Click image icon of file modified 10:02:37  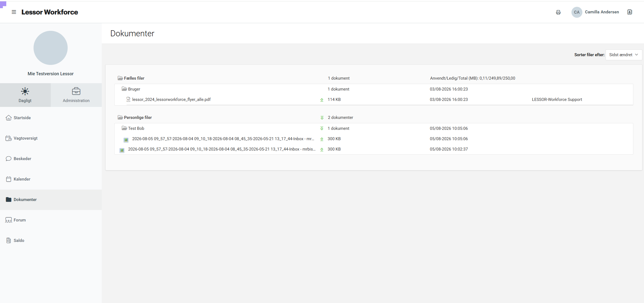click(x=122, y=150)
